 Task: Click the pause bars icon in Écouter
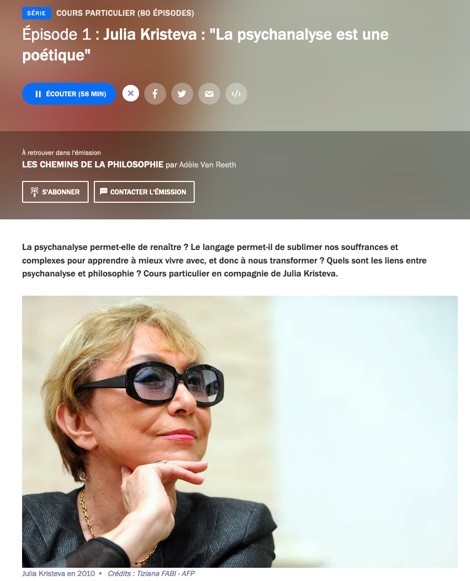38,94
